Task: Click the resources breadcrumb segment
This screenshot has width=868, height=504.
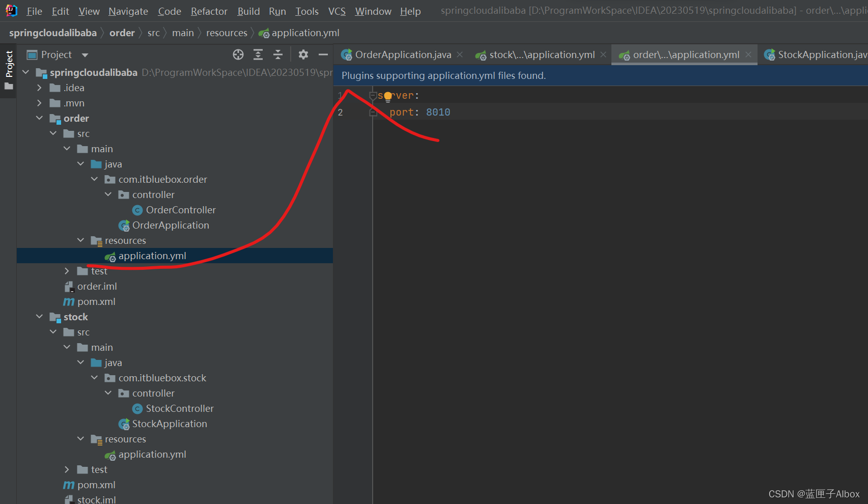Action: (x=227, y=33)
